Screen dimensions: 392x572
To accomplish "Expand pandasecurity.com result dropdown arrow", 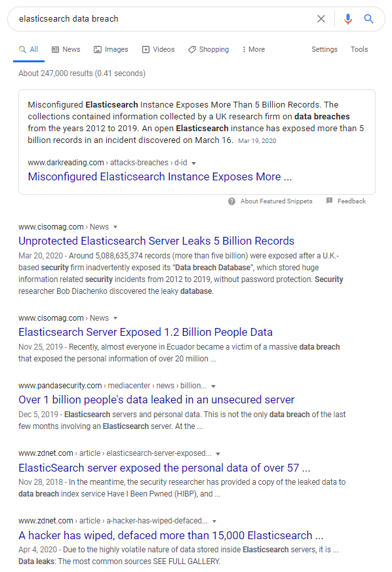I will pyautogui.click(x=213, y=386).
